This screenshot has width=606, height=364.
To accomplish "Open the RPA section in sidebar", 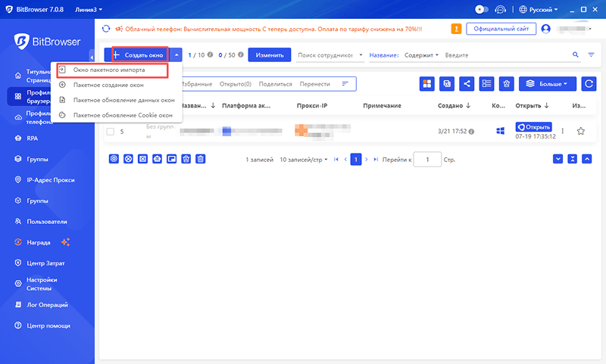I will [x=33, y=138].
